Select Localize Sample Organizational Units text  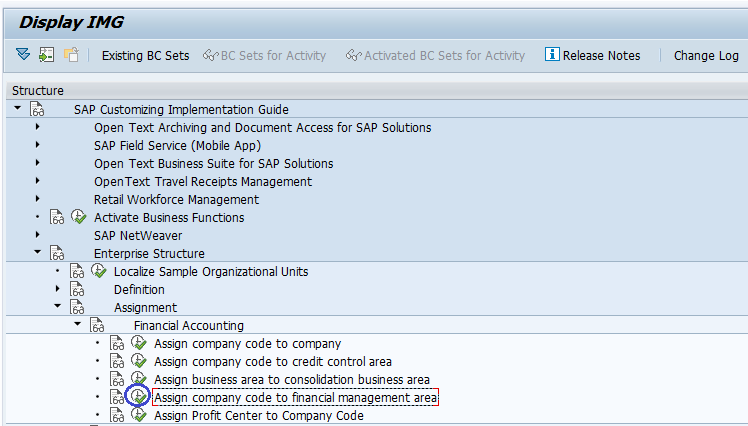(211, 271)
